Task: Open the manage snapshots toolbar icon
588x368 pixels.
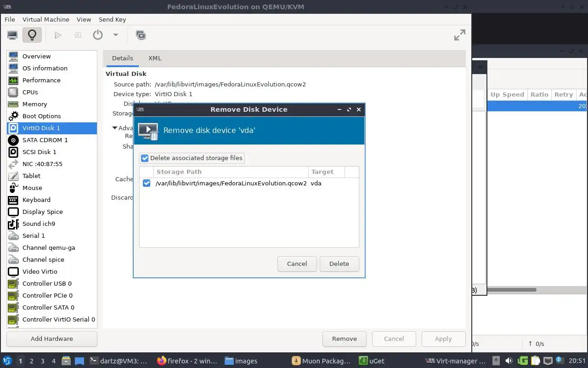Action: point(141,35)
